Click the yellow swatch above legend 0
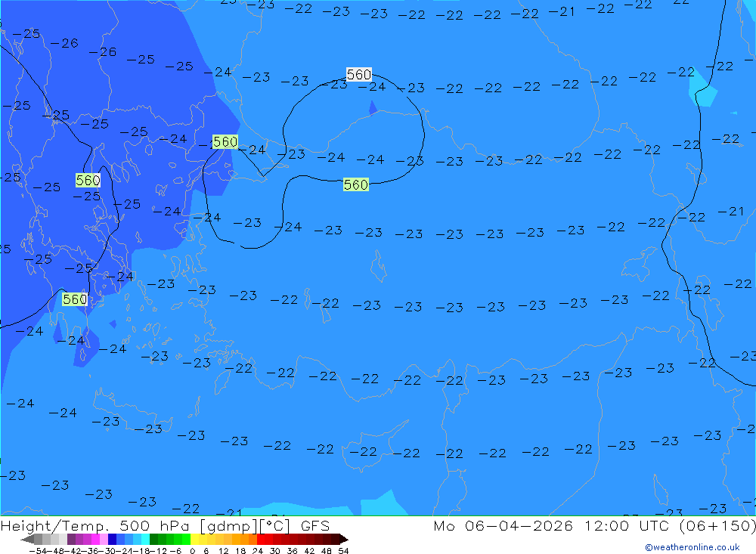756x554 pixels. 195,539
